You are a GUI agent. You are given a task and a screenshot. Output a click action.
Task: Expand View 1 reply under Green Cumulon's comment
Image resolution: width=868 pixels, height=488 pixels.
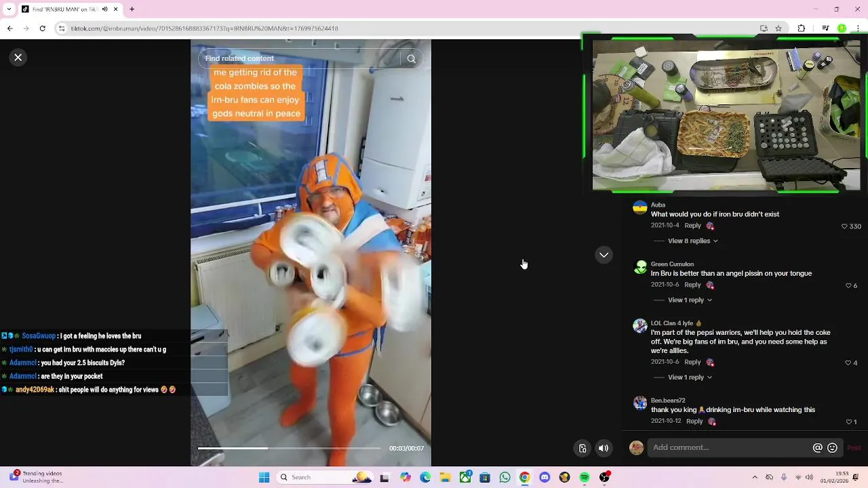[x=690, y=300]
